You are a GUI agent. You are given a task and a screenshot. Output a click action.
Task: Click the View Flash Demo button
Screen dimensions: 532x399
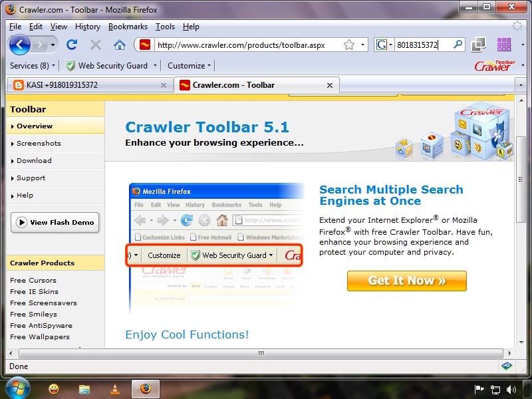click(55, 223)
